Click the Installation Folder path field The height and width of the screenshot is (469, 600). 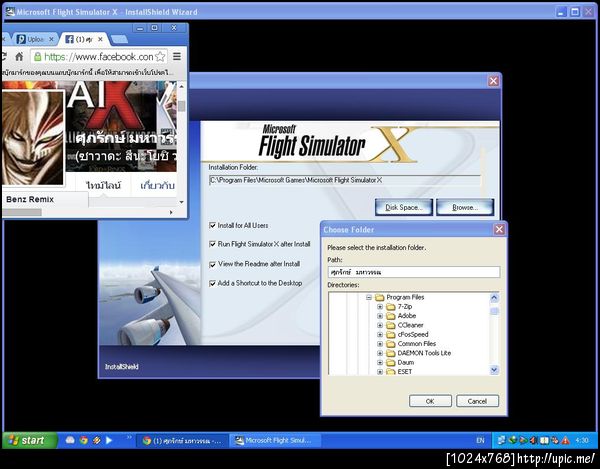[x=344, y=180]
